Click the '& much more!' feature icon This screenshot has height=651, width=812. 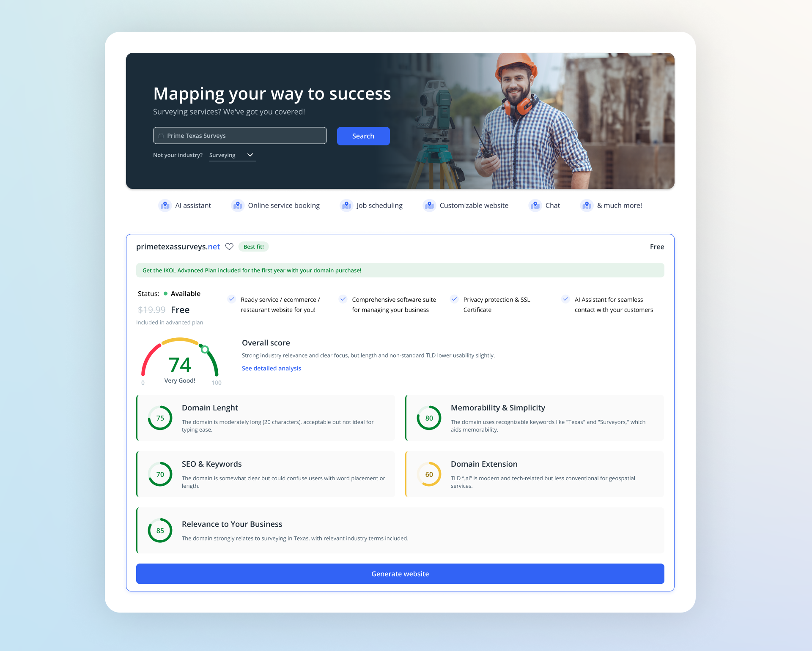pyautogui.click(x=587, y=205)
